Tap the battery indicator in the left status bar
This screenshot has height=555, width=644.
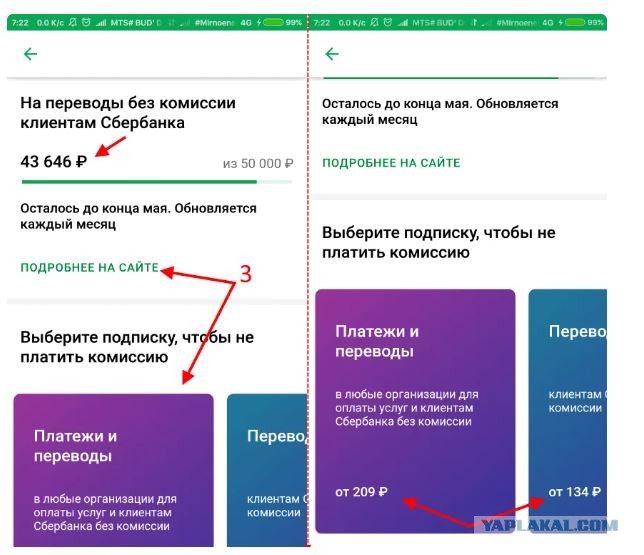point(273,22)
